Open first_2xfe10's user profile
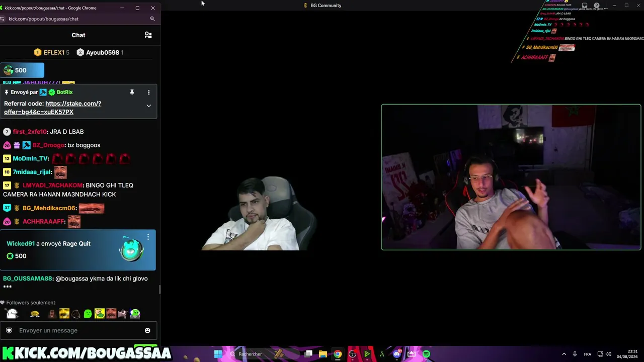Viewport: 644px width, 362px height. [30, 132]
